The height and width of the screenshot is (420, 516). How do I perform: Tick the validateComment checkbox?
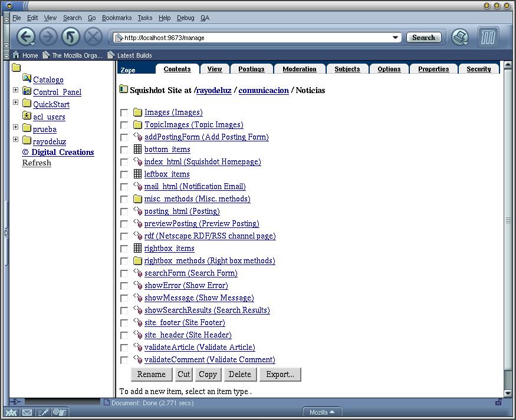click(x=124, y=360)
